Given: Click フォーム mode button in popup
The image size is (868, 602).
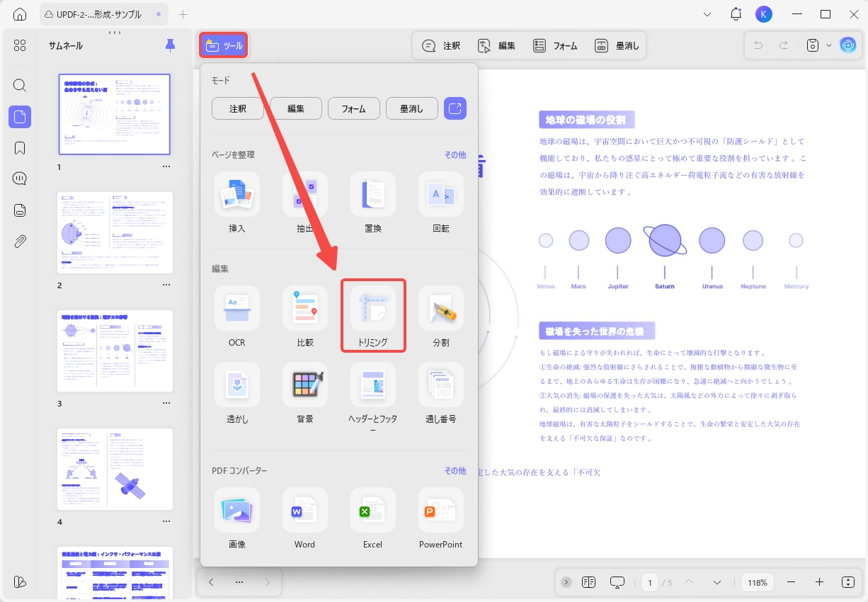Looking at the screenshot, I should [x=354, y=108].
